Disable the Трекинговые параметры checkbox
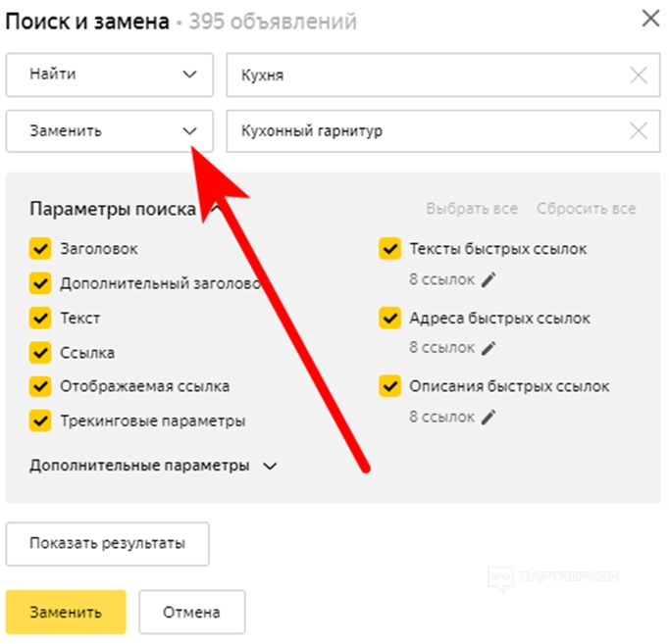Screen dimensions: 669x644 40,421
